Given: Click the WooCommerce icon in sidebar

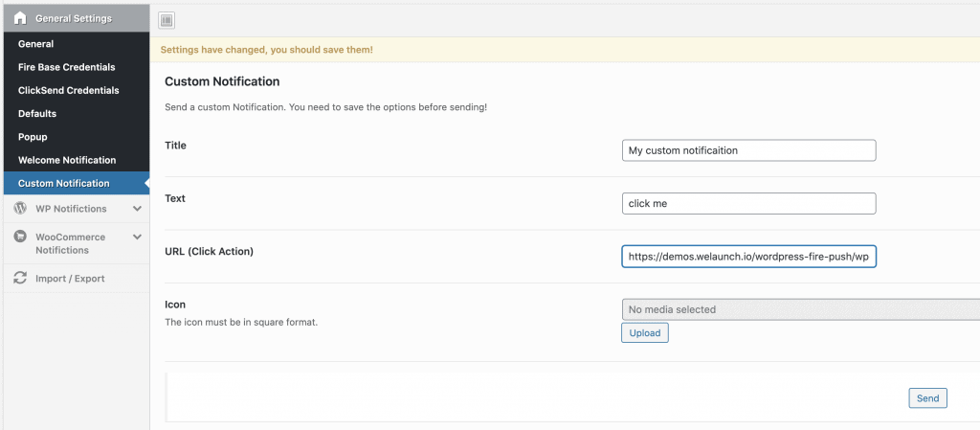Looking at the screenshot, I should [x=19, y=237].
